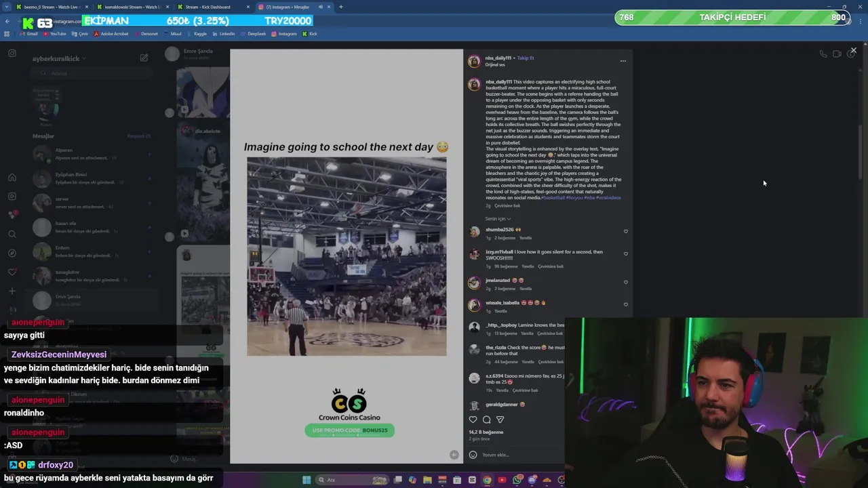Screen dimensions: 868x488
Task: Click the taskbar Ara search box
Action: pyautogui.click(x=352, y=480)
